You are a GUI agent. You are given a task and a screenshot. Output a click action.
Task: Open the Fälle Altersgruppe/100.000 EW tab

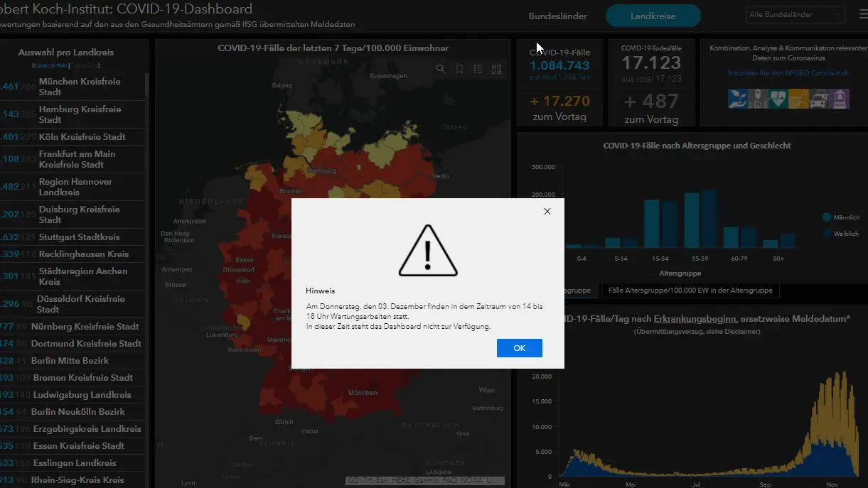[690, 291]
